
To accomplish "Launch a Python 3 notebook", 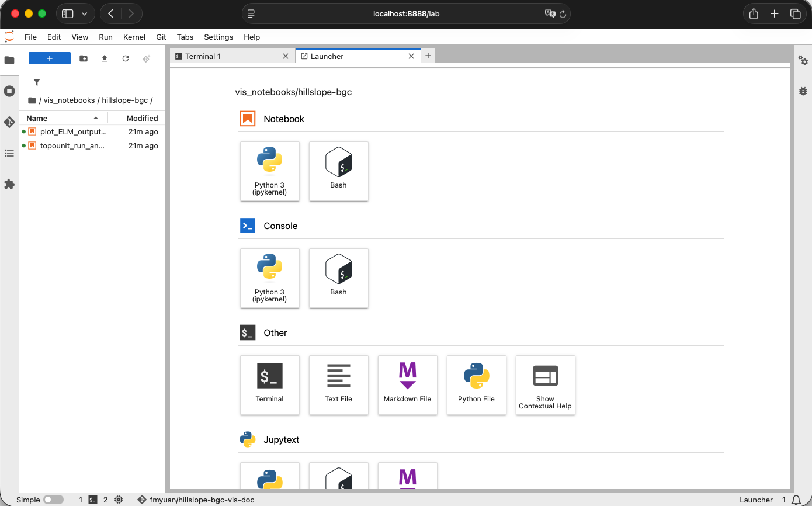I will pyautogui.click(x=269, y=171).
